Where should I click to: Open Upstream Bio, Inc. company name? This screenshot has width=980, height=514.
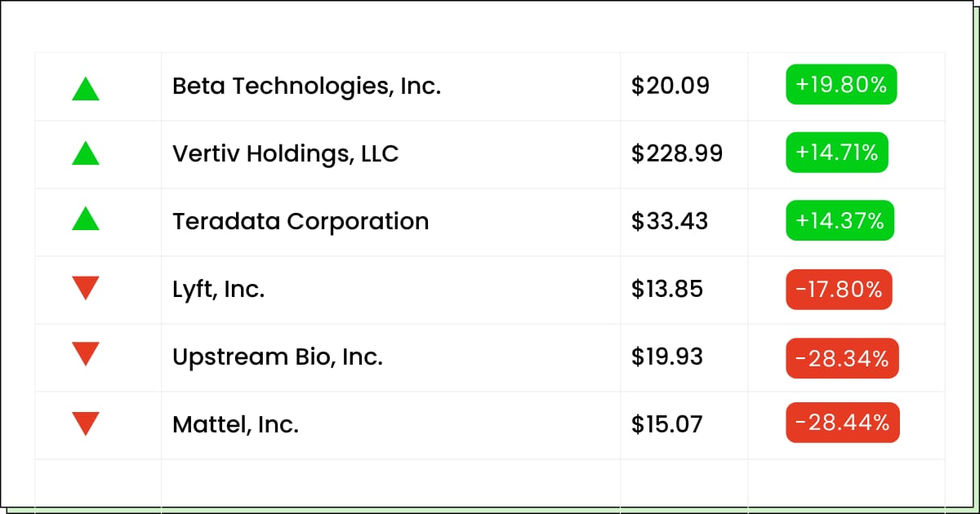[278, 357]
